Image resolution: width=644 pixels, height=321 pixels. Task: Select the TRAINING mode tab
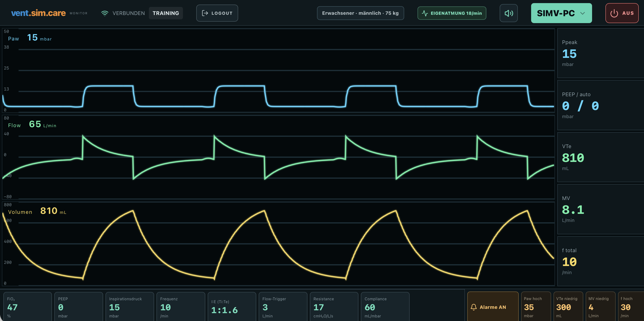coord(166,13)
